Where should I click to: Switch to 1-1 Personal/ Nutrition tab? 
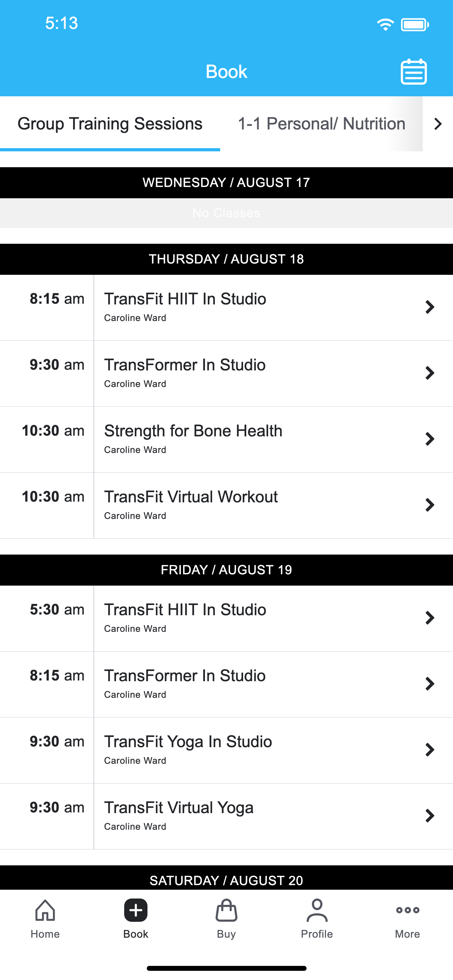321,123
